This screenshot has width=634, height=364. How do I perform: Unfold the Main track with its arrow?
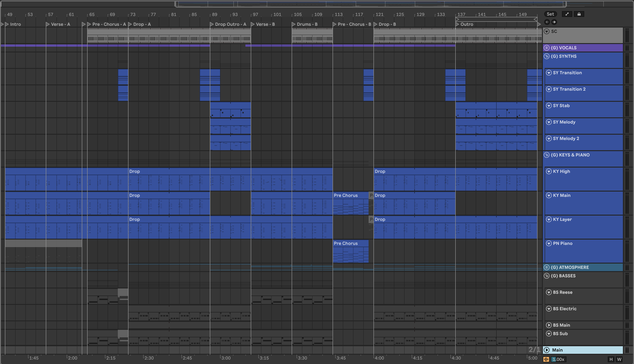(547, 350)
